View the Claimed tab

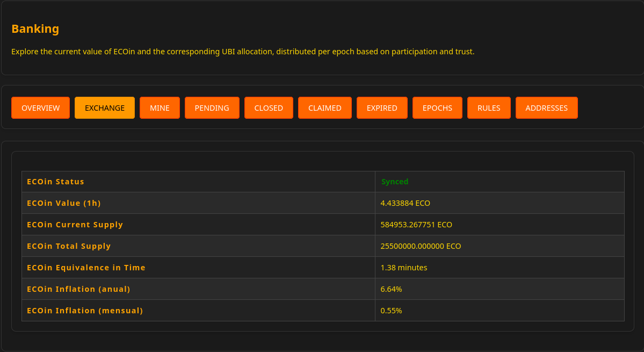tap(324, 108)
